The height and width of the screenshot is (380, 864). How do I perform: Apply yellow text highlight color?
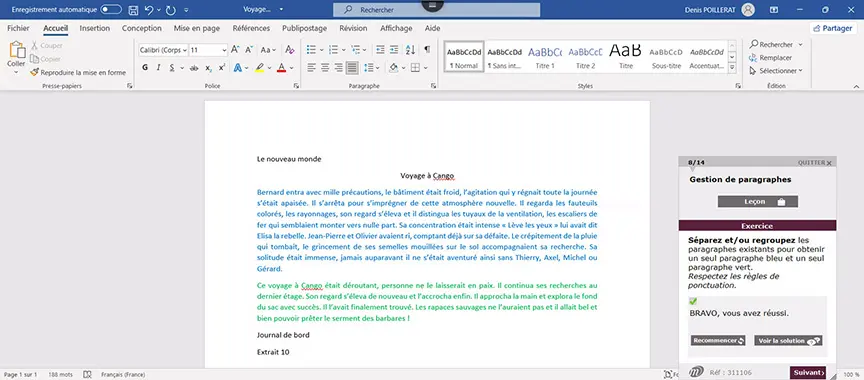[260, 68]
